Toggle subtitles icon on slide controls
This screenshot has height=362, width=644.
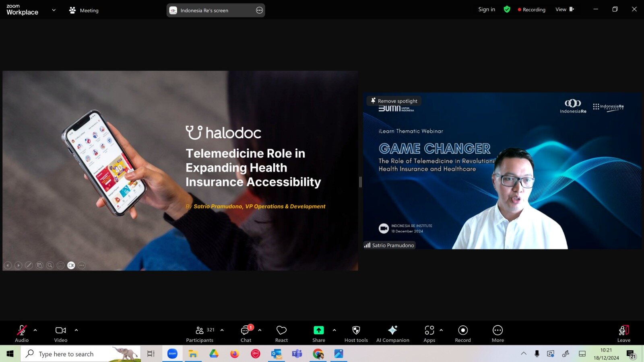(x=60, y=265)
